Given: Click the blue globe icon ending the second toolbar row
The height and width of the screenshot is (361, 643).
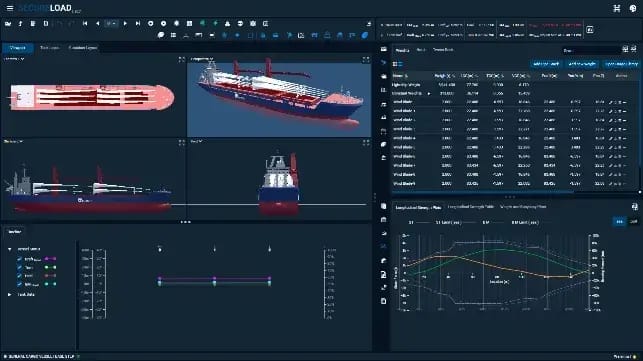Looking at the screenshot, I should 365,36.
